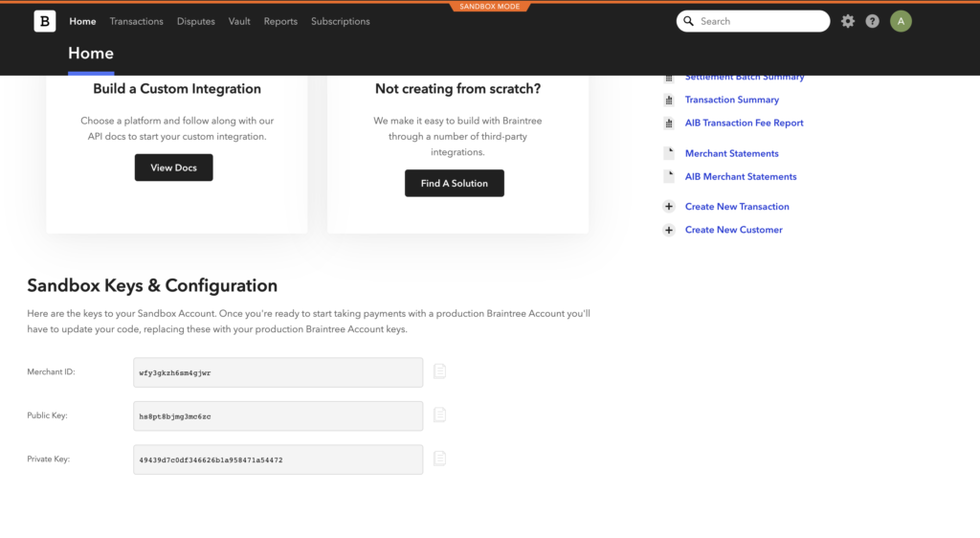Click the Find A Solution button
This screenshot has height=538, width=980.
coord(454,183)
